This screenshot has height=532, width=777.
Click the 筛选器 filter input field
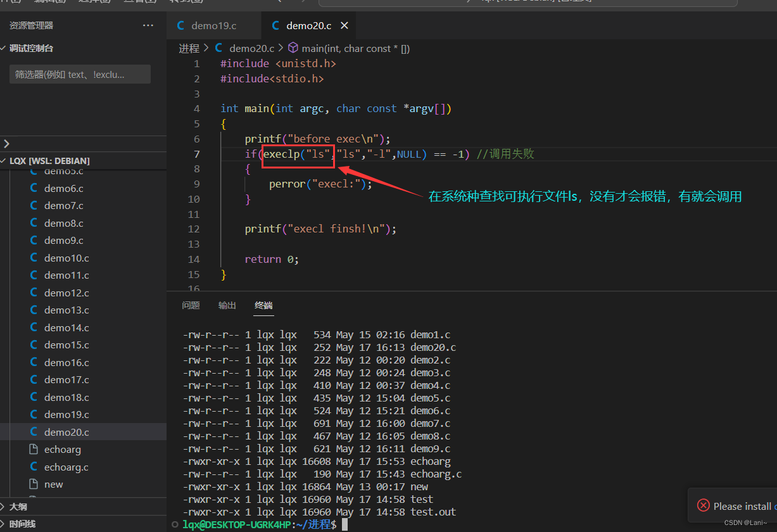[79, 74]
